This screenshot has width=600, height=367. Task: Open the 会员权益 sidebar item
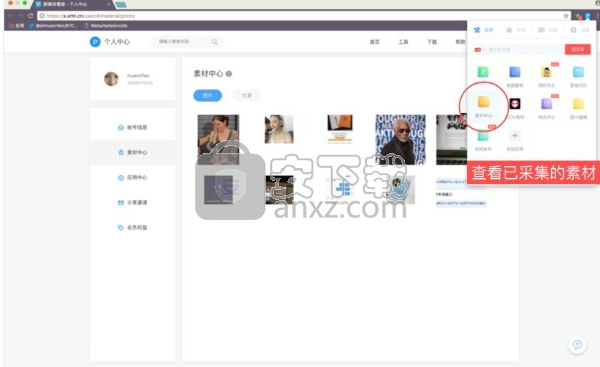(x=132, y=227)
